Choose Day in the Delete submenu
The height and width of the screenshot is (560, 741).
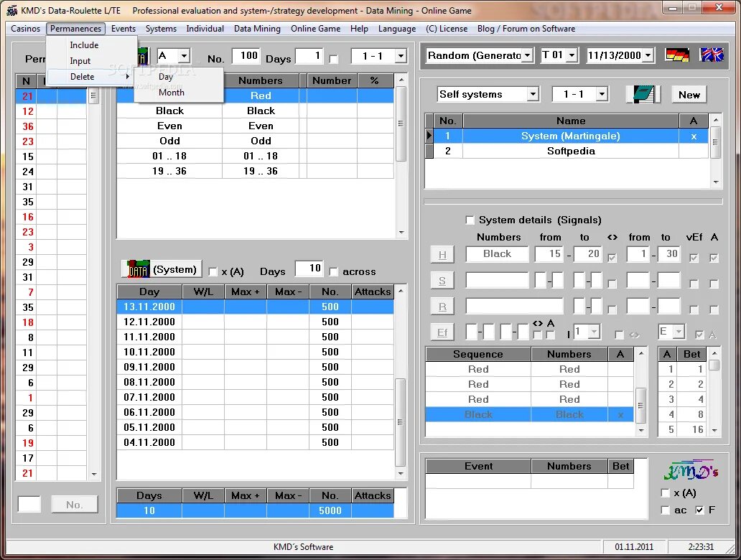[x=166, y=76]
